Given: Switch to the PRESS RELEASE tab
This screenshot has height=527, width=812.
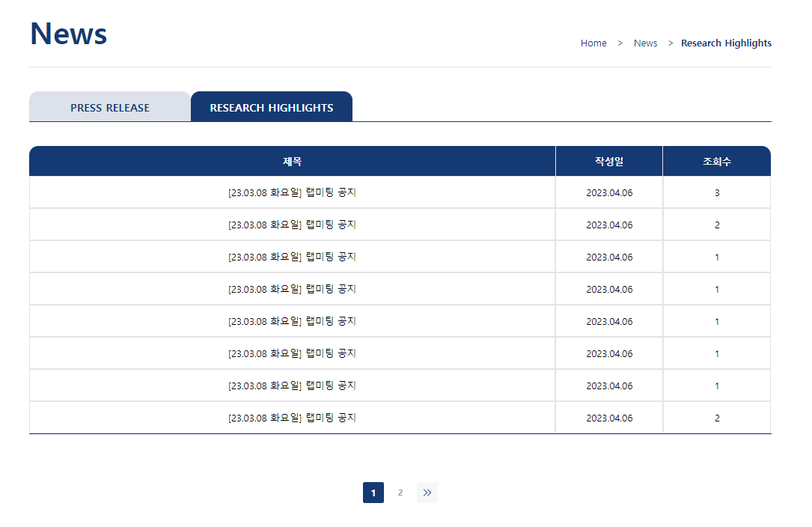Looking at the screenshot, I should tap(109, 107).
